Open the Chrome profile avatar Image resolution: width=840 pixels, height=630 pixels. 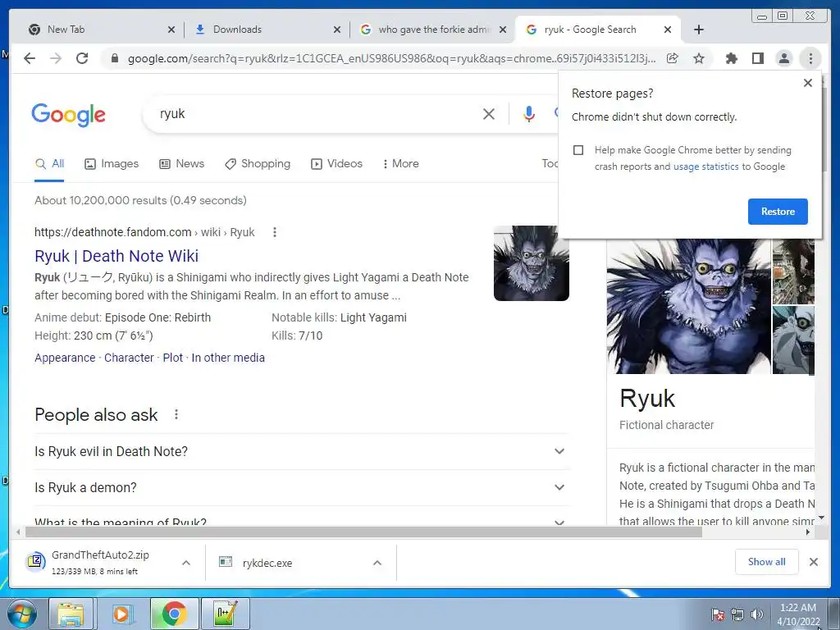click(x=783, y=58)
